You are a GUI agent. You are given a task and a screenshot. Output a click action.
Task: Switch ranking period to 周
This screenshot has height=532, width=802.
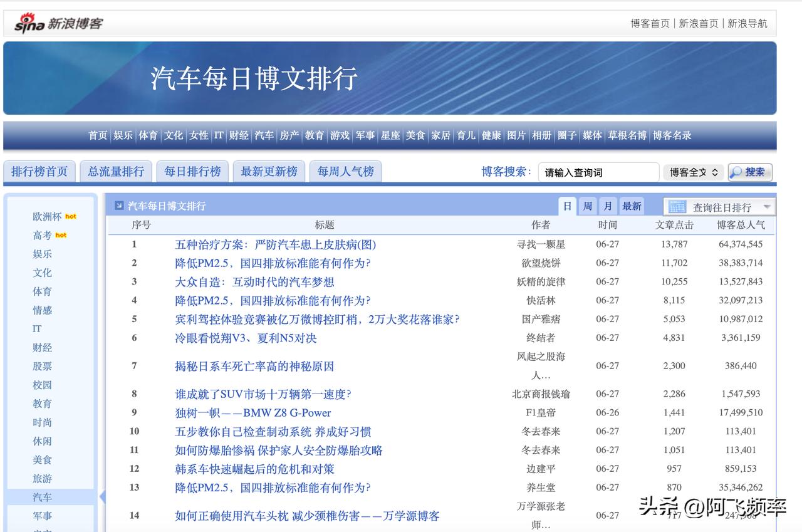pyautogui.click(x=587, y=206)
